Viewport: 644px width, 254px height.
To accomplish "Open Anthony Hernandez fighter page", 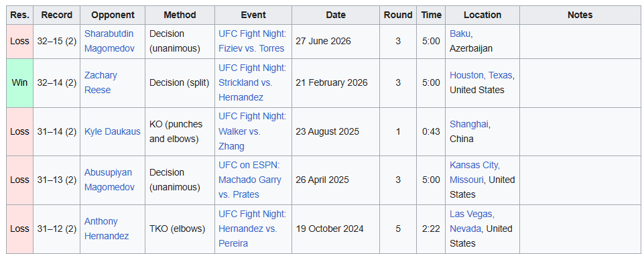I will (107, 229).
